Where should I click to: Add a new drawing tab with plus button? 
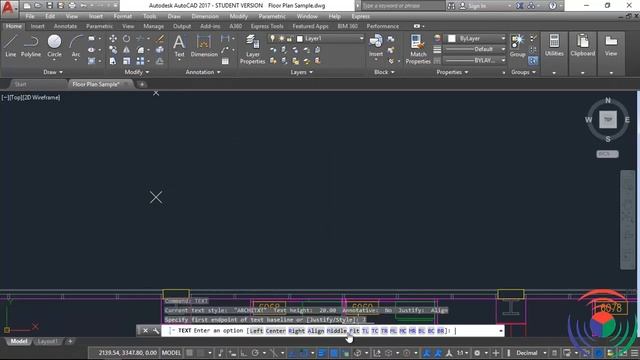pos(142,84)
